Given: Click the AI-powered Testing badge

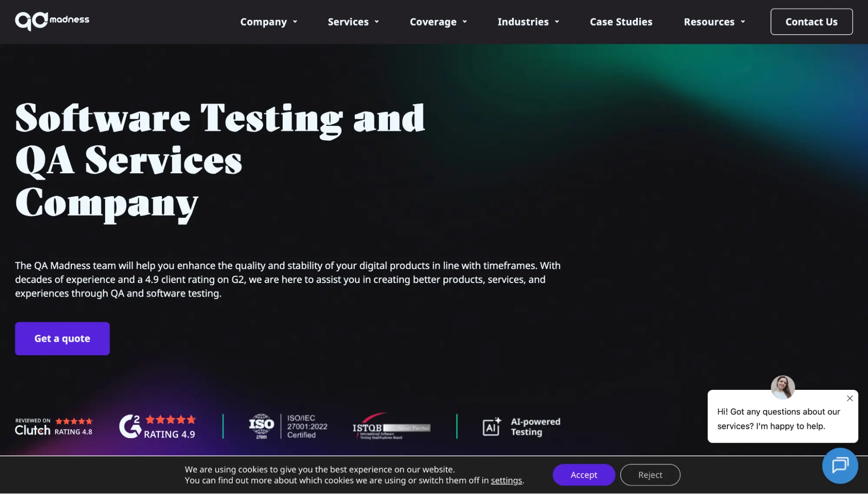Looking at the screenshot, I should point(521,426).
